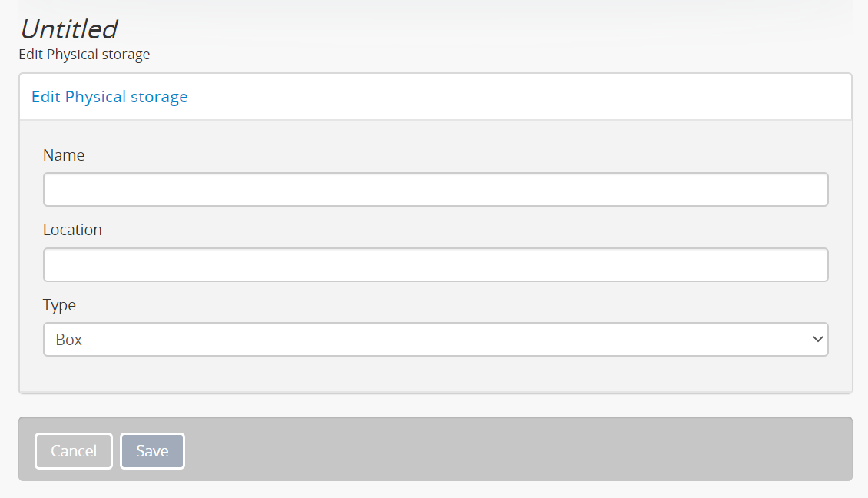Click the "Name" field label
The image size is (868, 498).
[64, 155]
